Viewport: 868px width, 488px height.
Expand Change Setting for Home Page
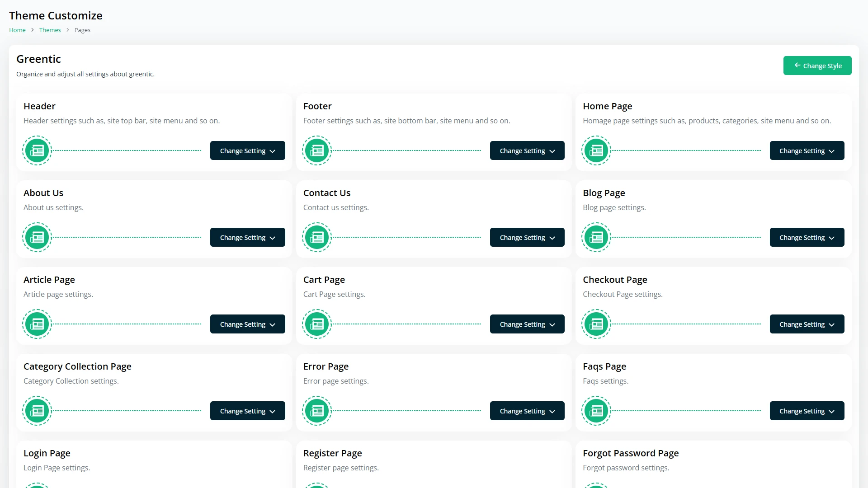[x=807, y=150]
